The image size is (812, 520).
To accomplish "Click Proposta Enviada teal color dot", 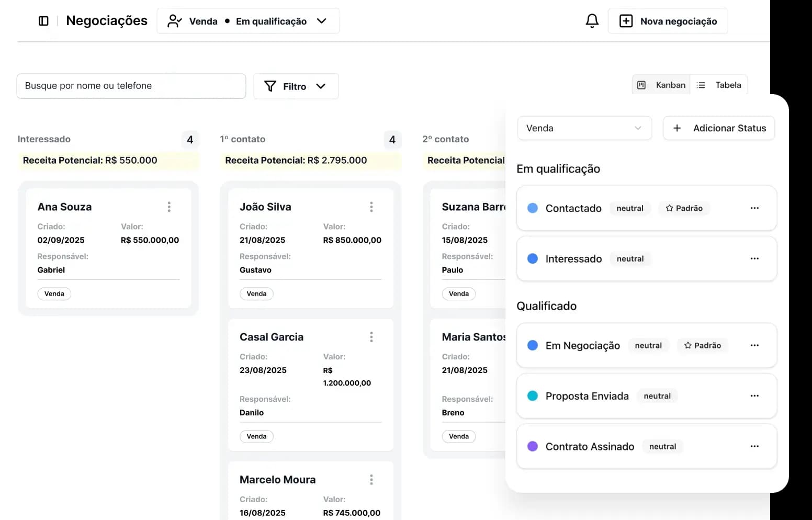I will coord(533,396).
